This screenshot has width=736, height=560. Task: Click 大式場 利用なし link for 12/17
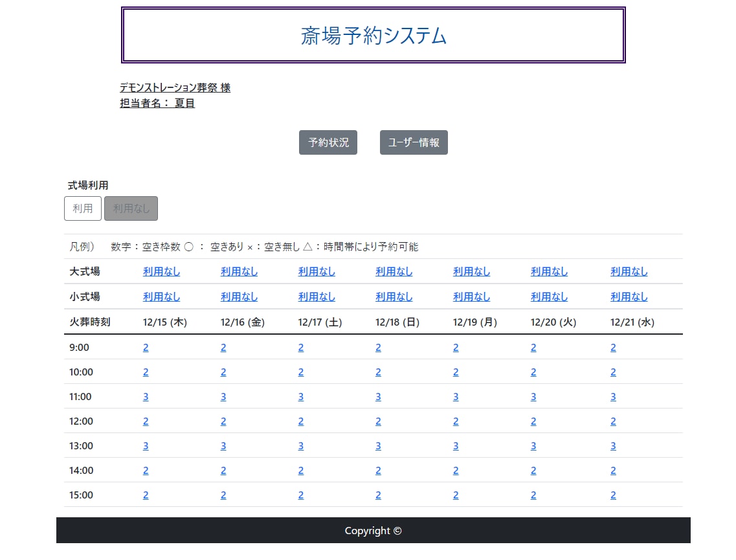(317, 271)
